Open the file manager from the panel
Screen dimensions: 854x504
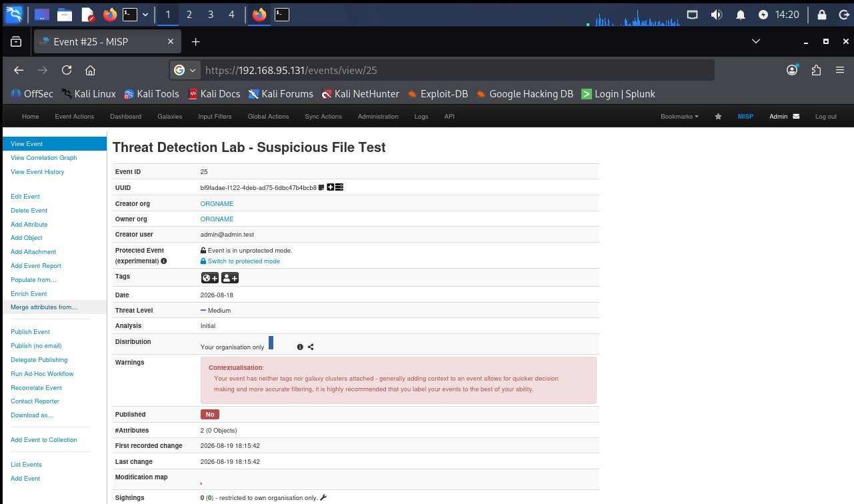[x=65, y=14]
